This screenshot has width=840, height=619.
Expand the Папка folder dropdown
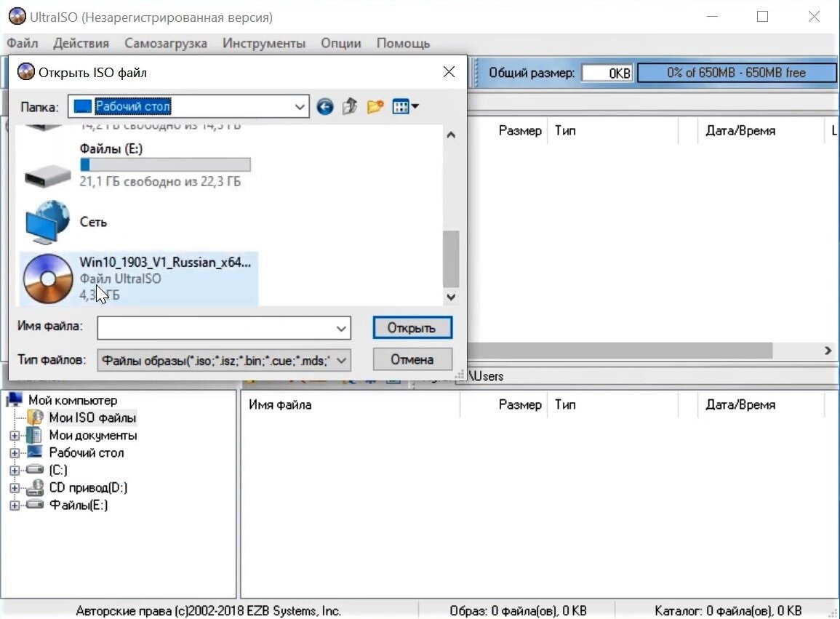point(300,107)
